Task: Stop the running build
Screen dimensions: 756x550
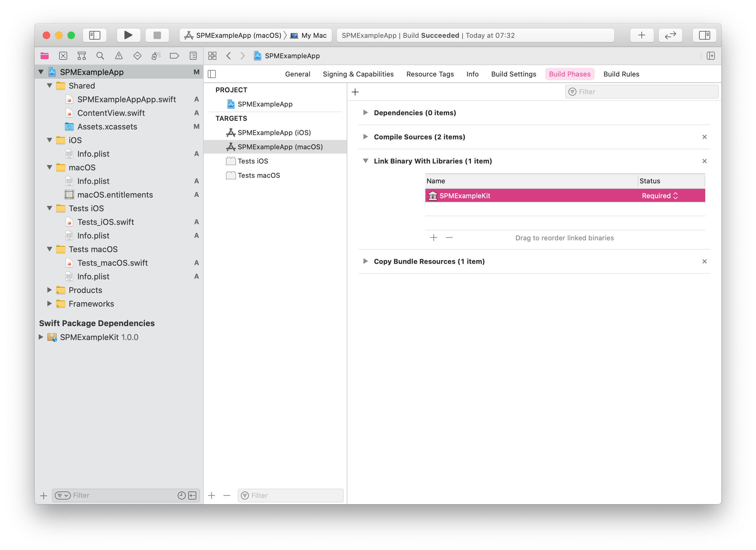Action: pos(157,35)
